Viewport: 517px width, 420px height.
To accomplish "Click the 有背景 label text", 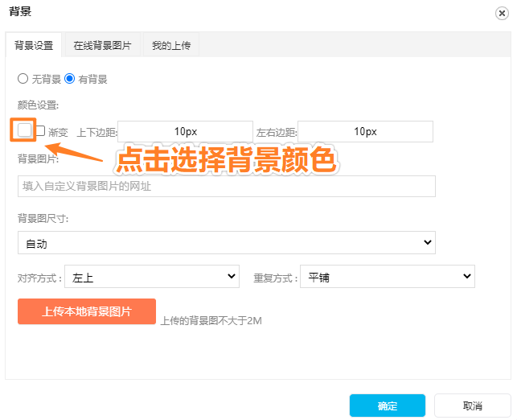I will click(92, 80).
